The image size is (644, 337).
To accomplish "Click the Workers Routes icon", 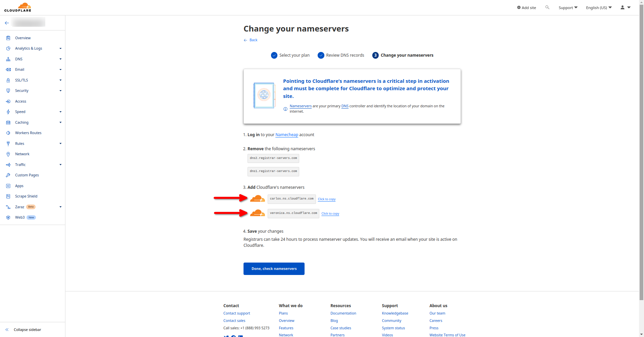I will tap(8, 133).
